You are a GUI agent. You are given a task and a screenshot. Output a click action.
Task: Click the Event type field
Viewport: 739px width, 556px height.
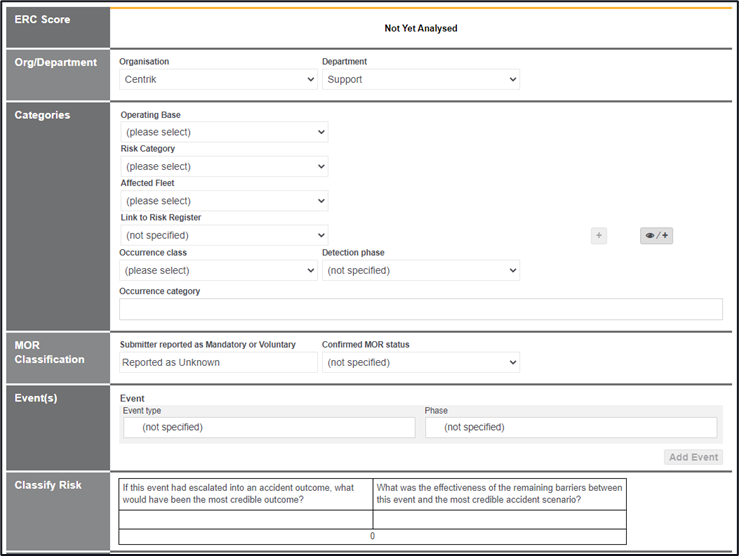coord(268,427)
